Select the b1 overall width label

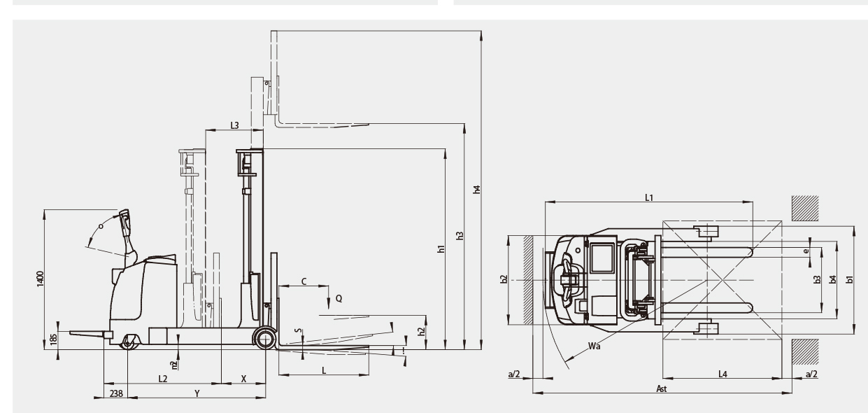(850, 279)
